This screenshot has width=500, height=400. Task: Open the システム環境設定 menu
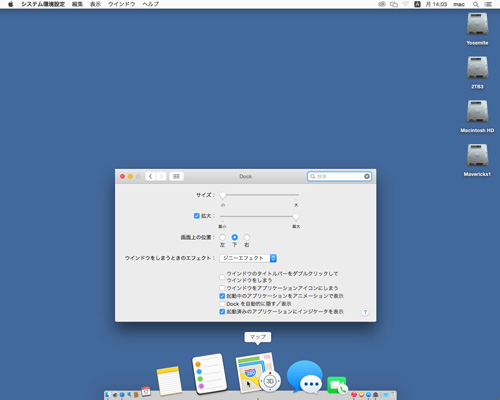coord(43,4)
